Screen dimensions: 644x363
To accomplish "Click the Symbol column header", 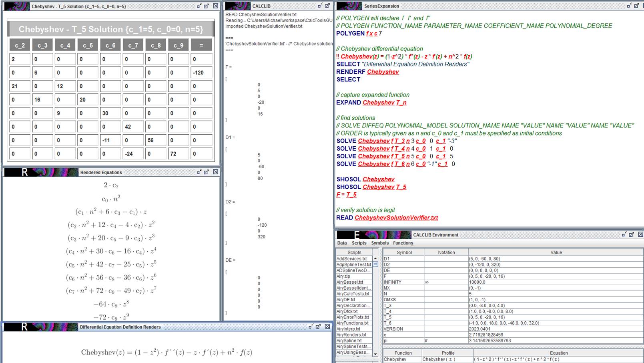I will pyautogui.click(x=404, y=252).
